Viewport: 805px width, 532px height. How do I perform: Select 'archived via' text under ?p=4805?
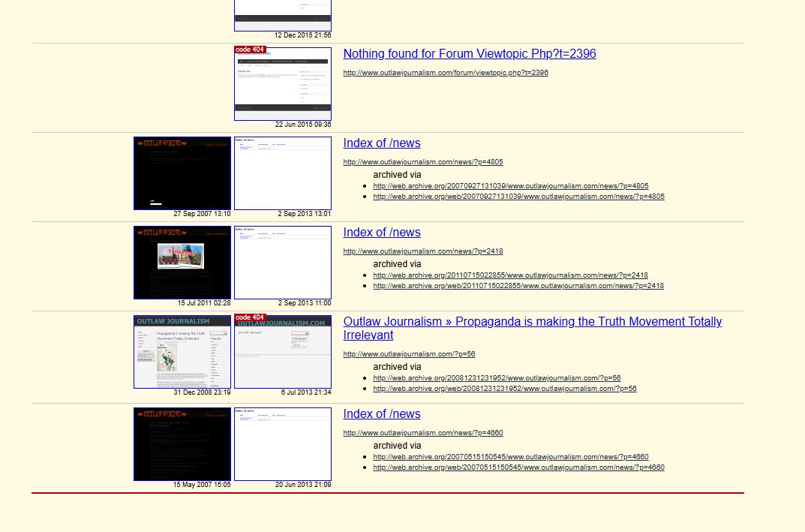pyautogui.click(x=397, y=175)
